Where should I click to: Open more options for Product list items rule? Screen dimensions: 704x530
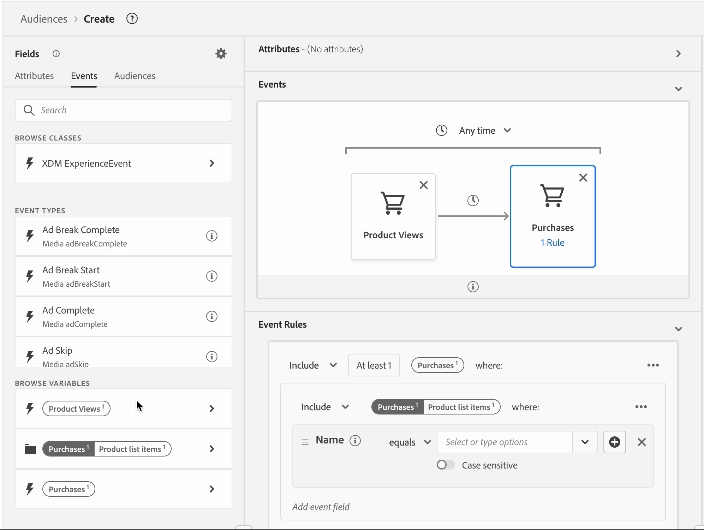[641, 407]
